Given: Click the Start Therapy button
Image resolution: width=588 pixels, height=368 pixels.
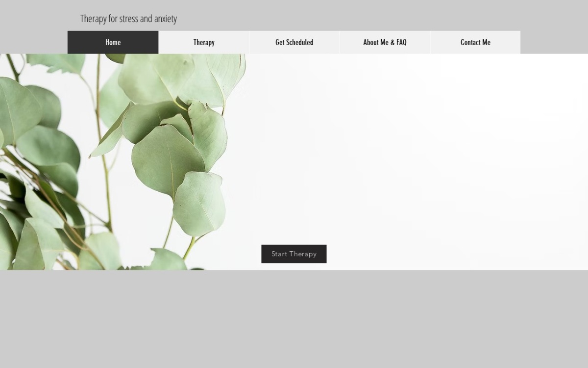Looking at the screenshot, I should point(294,254).
